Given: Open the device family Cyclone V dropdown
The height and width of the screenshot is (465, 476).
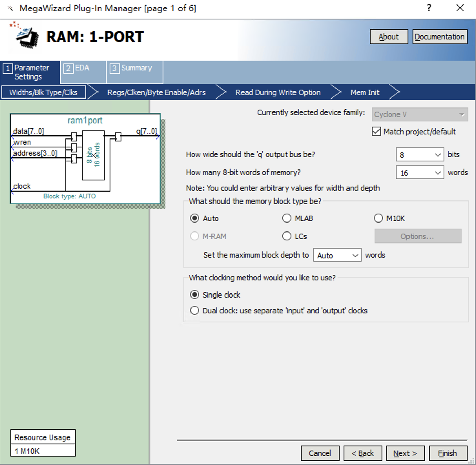Looking at the screenshot, I should tap(420, 114).
